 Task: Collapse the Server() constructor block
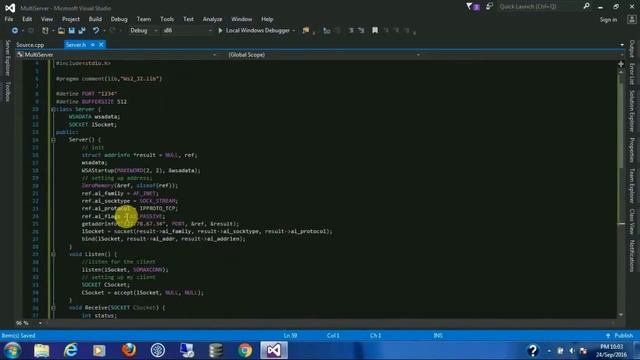[x=53, y=140]
